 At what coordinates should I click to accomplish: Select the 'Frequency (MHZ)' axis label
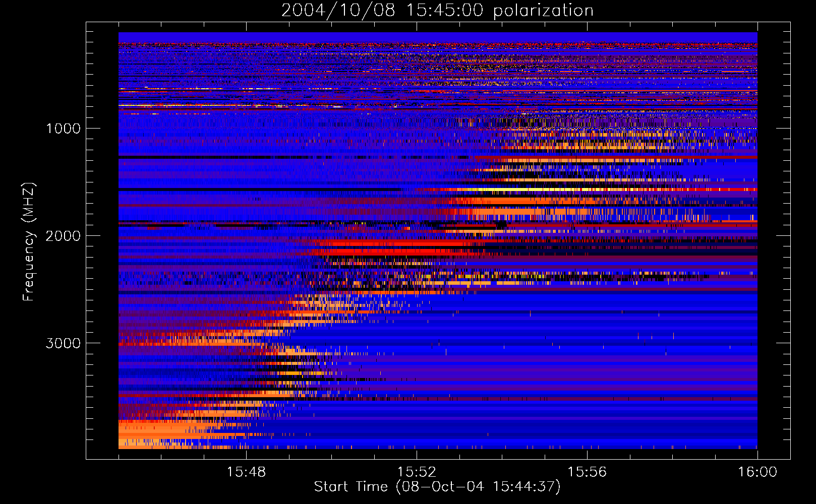click(x=28, y=242)
